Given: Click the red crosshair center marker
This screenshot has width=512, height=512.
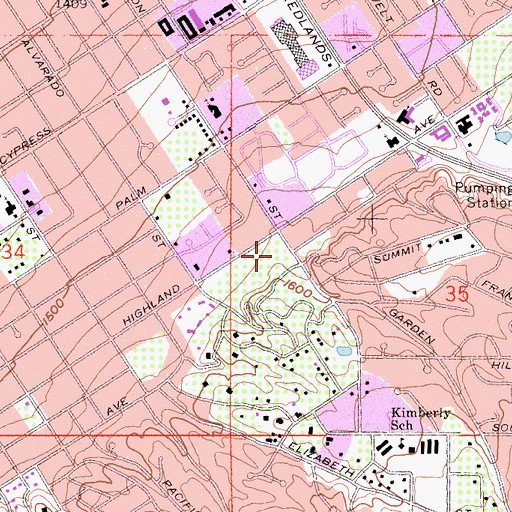Looking at the screenshot, I should [x=256, y=256].
